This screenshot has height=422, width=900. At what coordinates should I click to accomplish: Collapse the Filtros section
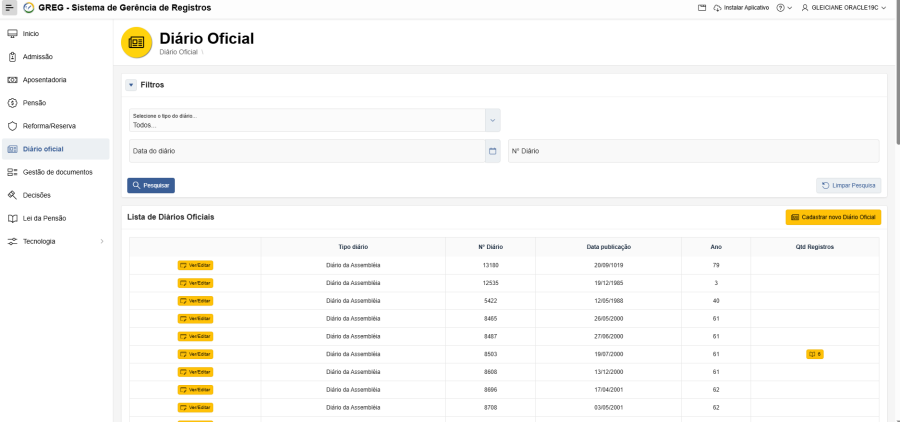click(131, 85)
